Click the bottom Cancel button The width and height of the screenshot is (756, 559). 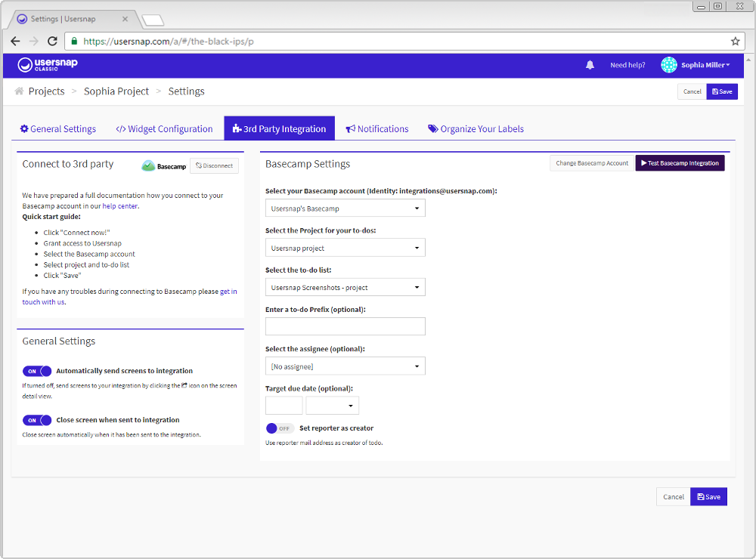[x=673, y=497]
